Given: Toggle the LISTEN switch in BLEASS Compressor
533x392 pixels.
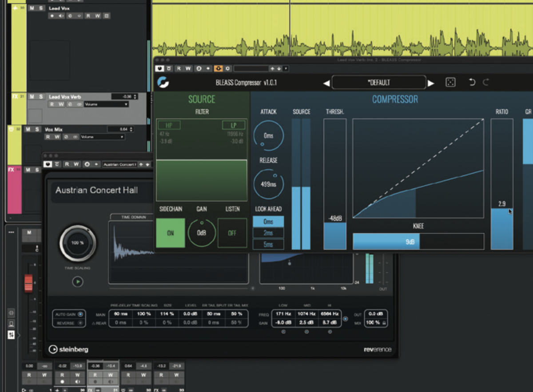Looking at the screenshot, I should tap(233, 233).
